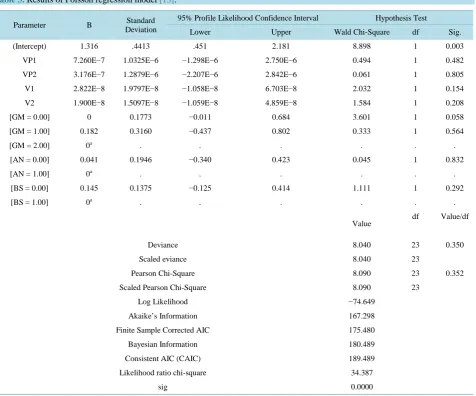The height and width of the screenshot is (396, 476).
Task: Click the likelihood ratio value '34.387'
Action: click(362, 373)
